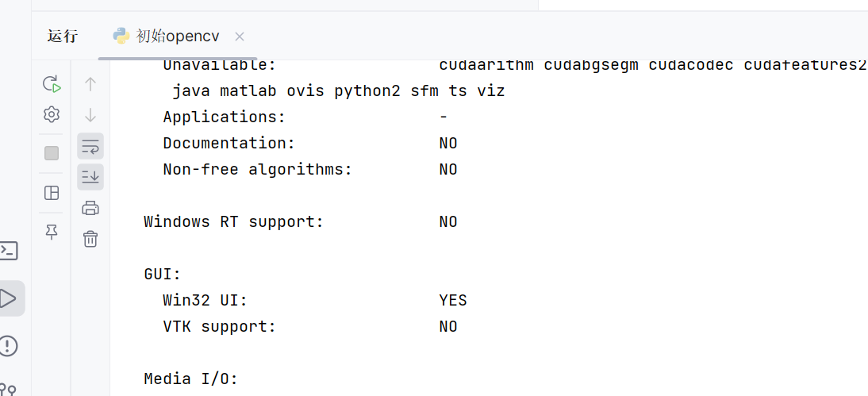The image size is (868, 396).
Task: Select the Run tool window sidebar button
Action: [8, 298]
